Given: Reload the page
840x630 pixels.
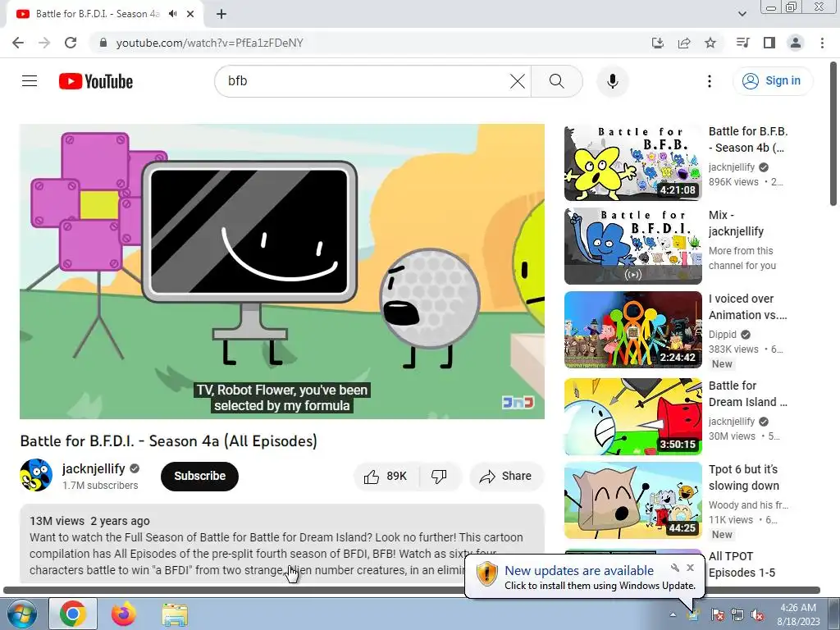Looking at the screenshot, I should click(71, 43).
